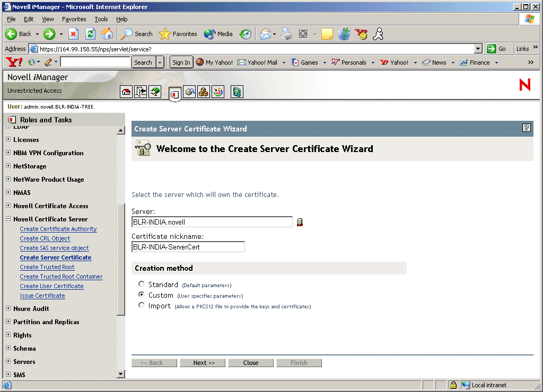Image resolution: width=543 pixels, height=392 pixels.
Task: Select Custom creation method
Action: point(141,295)
